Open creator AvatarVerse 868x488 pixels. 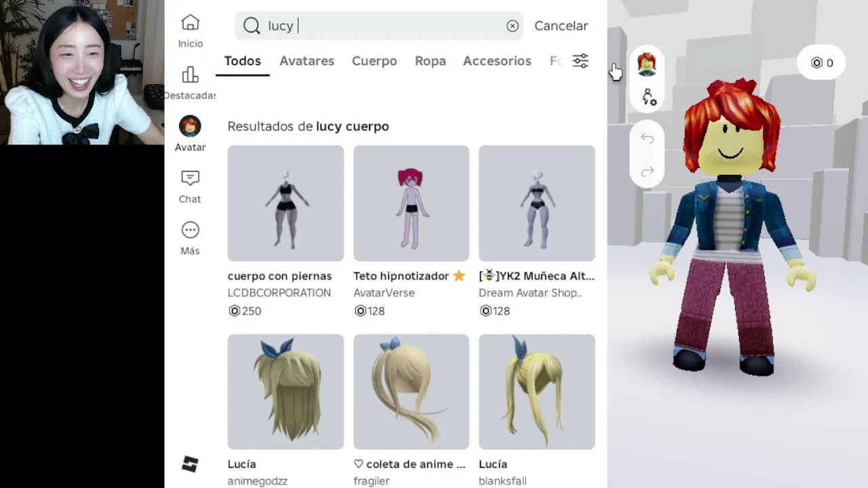[384, 293]
